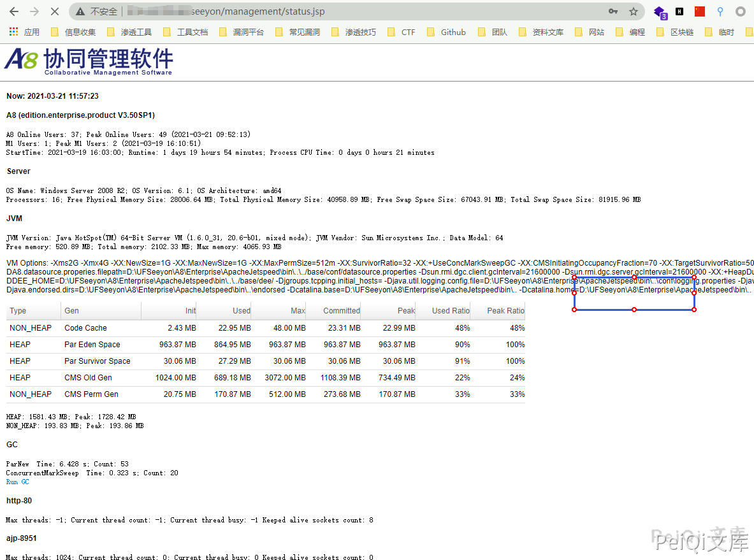Image resolution: width=754 pixels, height=560 pixels.
Task: Click the blue pin extension icon
Action: click(720, 11)
